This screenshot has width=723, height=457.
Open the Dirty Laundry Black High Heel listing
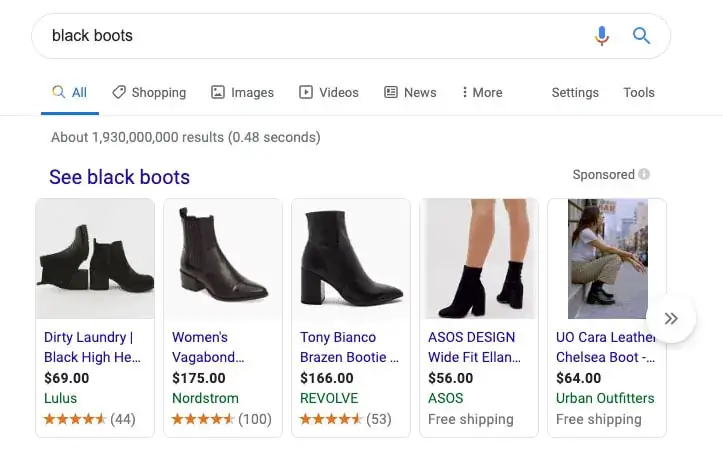[92, 347]
